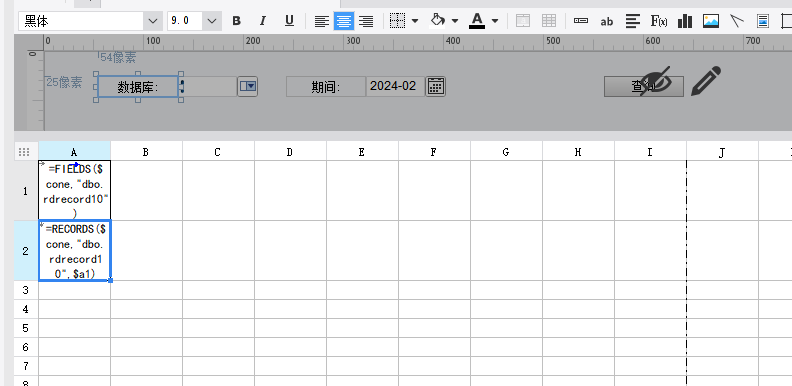Open font name dropdown 黑体

[152, 21]
